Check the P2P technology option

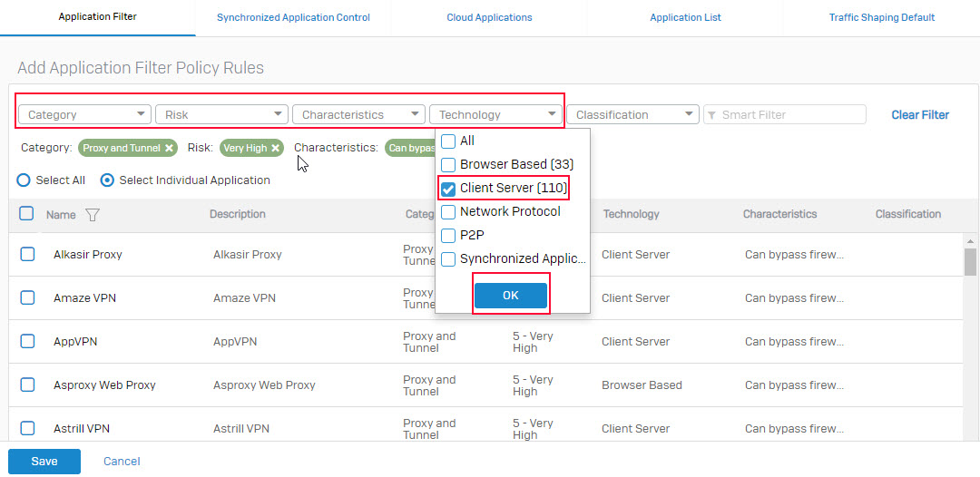point(448,236)
